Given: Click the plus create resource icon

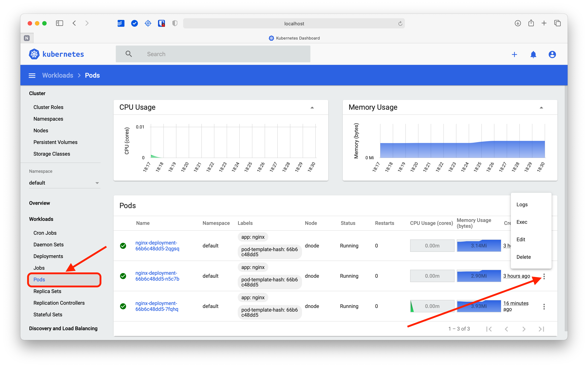Looking at the screenshot, I should point(514,54).
